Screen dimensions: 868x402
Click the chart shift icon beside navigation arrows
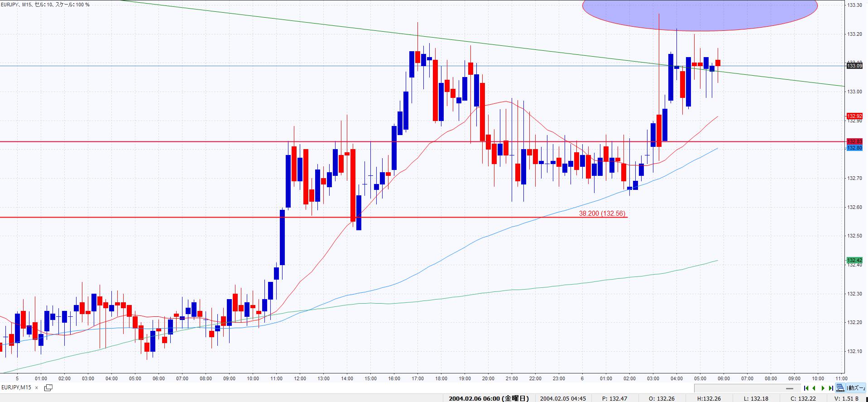840,388
